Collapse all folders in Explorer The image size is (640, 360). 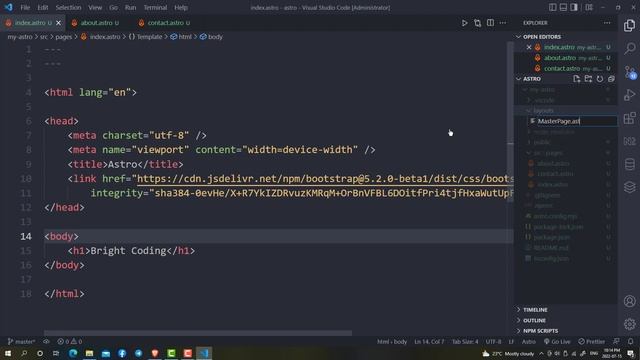tap(611, 79)
